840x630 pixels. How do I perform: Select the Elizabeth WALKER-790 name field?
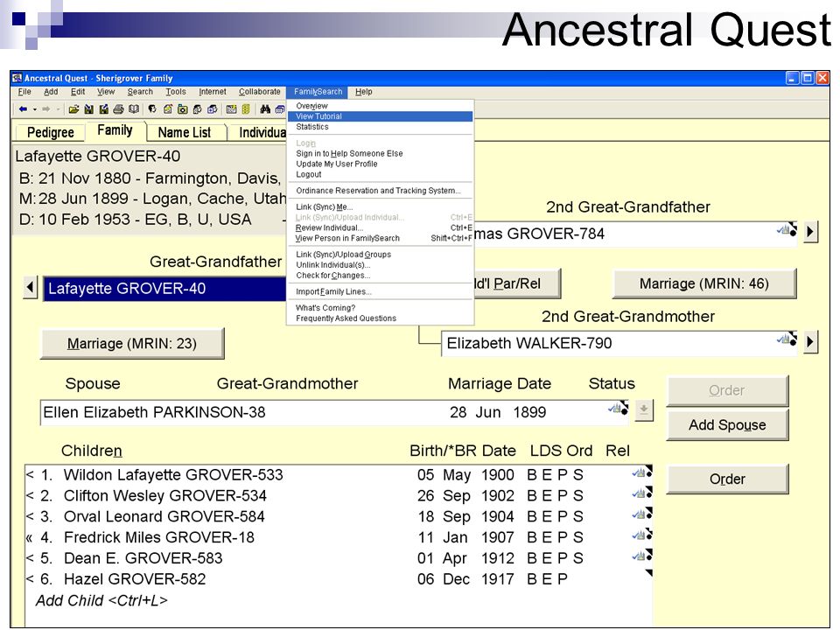(619, 343)
